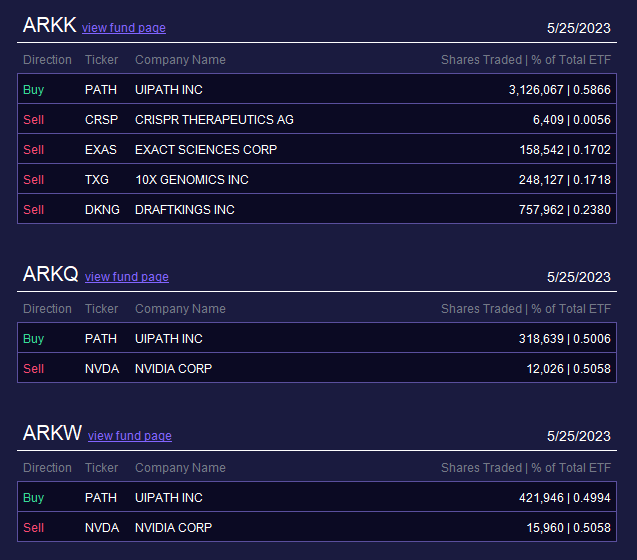This screenshot has width=637, height=560.
Task: Click CRISPR THERAPEUTICS AG company name
Action: click(214, 119)
